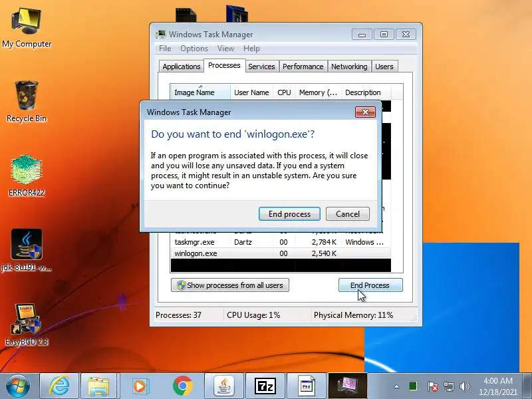The image size is (532, 399).
Task: Open the Networking tab
Action: tap(349, 66)
